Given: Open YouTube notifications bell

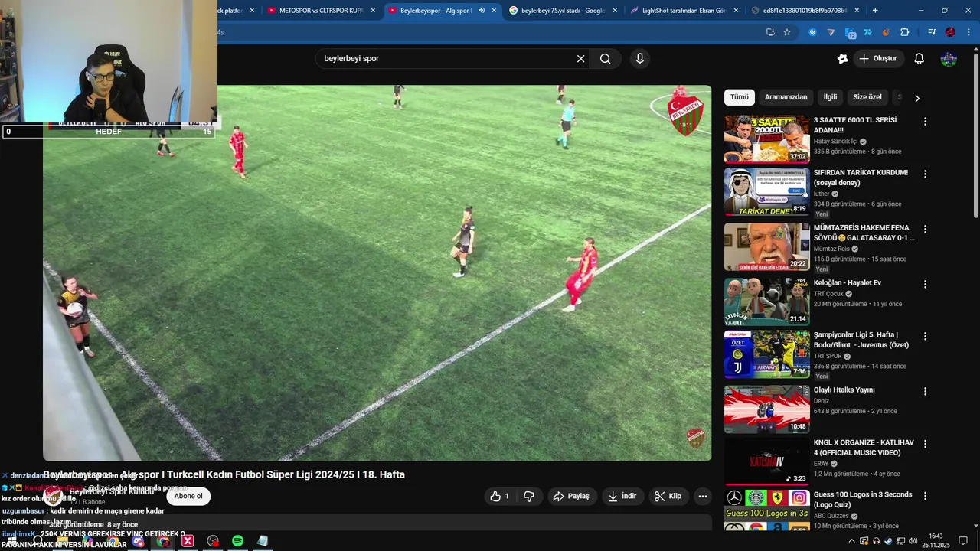Looking at the screenshot, I should tap(920, 59).
